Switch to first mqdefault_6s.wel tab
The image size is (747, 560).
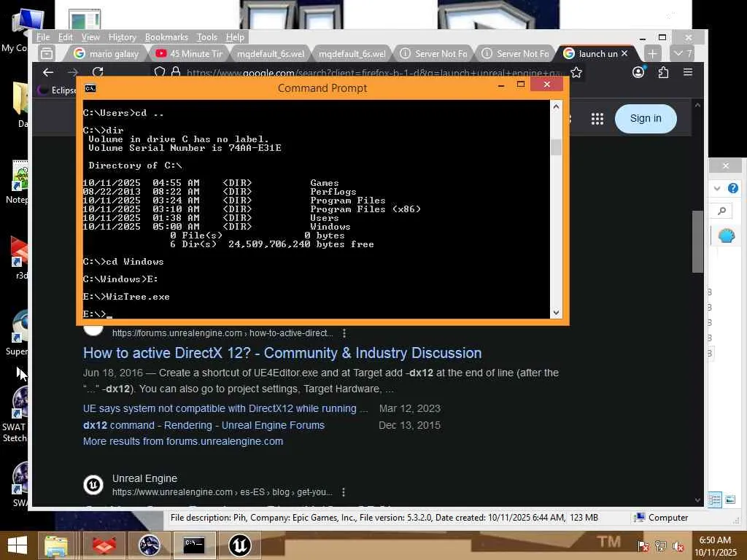(271, 54)
